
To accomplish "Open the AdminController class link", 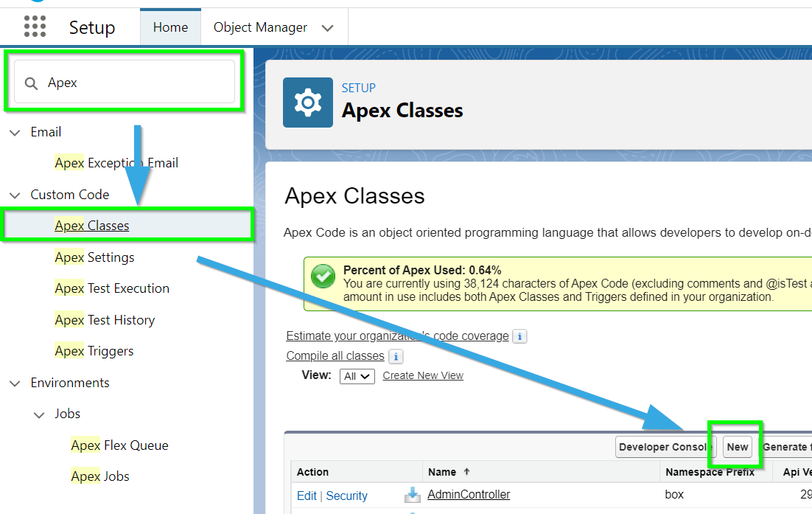I will pyautogui.click(x=469, y=495).
